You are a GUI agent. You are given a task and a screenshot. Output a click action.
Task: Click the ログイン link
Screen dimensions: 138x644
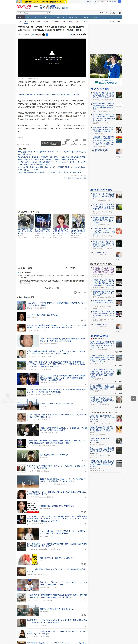42,8
